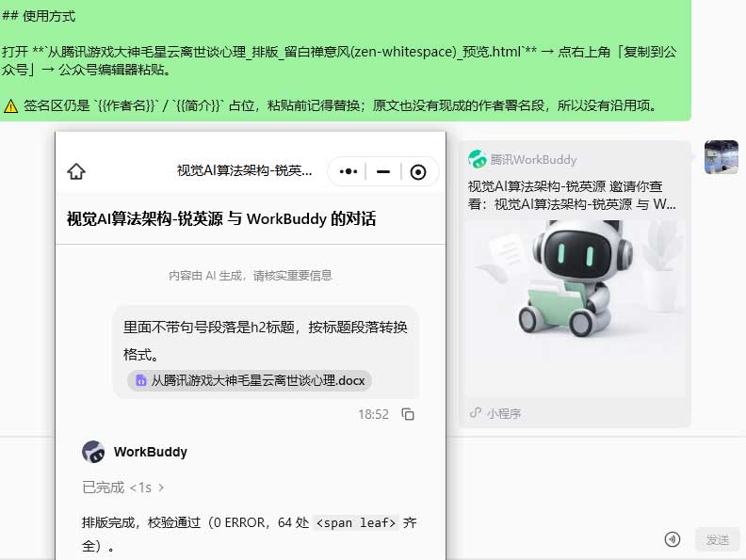Click the ## 使用方式 heading in the green message
The height and width of the screenshot is (560, 746).
pyautogui.click(x=39, y=16)
